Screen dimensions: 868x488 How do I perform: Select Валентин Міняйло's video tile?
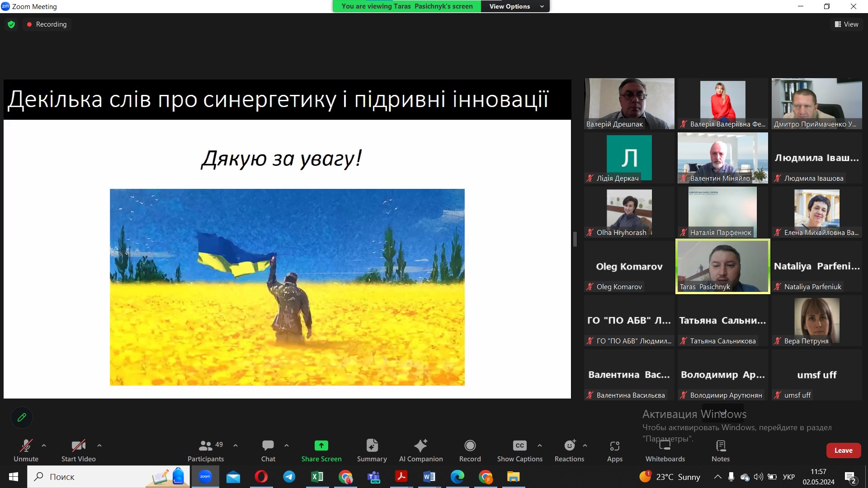tap(722, 158)
